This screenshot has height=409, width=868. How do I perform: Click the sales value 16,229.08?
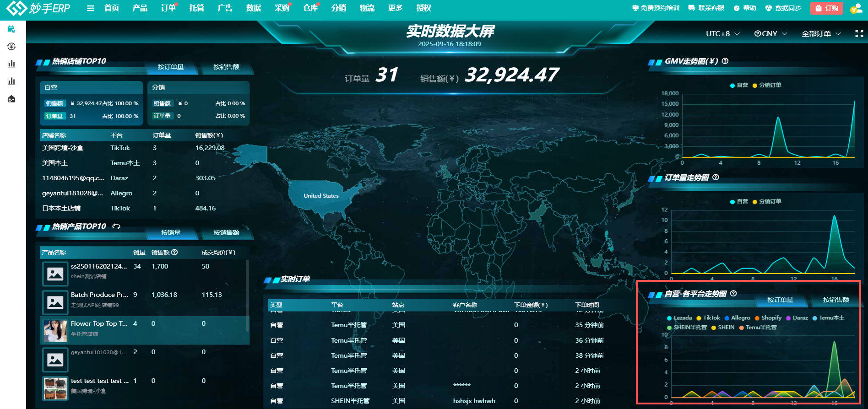[210, 148]
